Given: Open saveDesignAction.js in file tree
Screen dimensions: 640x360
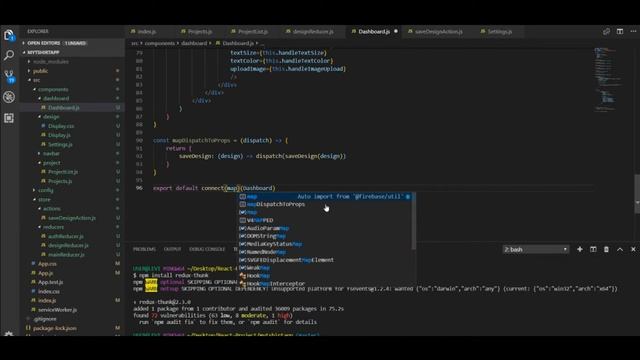Looking at the screenshot, I should [72, 218].
